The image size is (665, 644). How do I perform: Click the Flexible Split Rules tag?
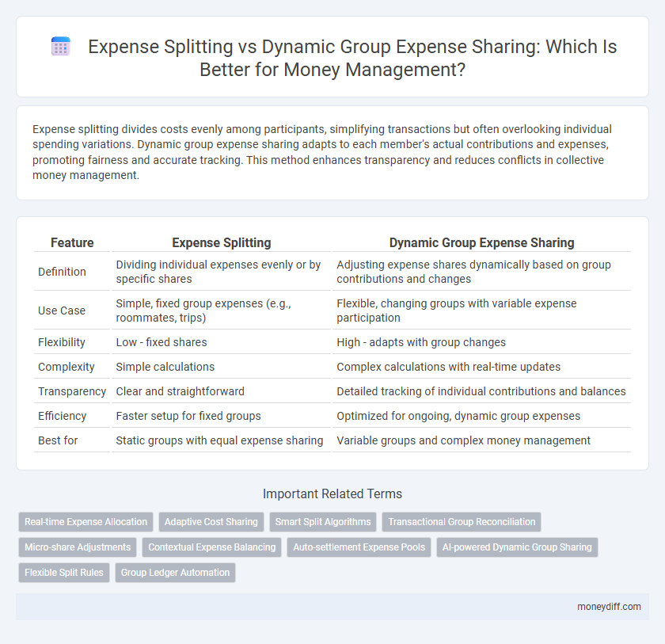(64, 573)
